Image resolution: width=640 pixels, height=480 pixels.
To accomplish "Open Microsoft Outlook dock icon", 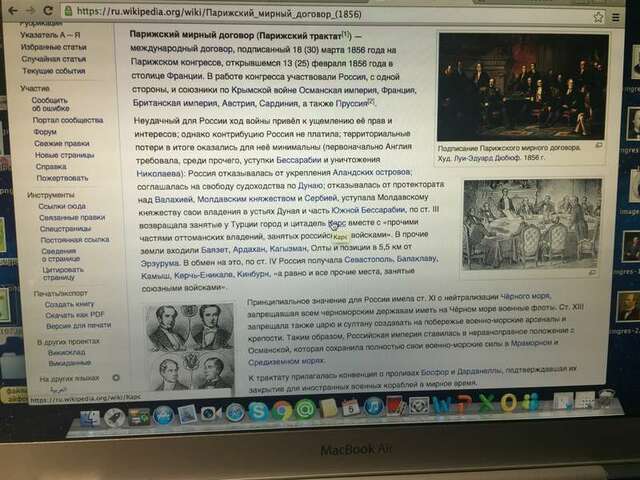I will tap(509, 403).
